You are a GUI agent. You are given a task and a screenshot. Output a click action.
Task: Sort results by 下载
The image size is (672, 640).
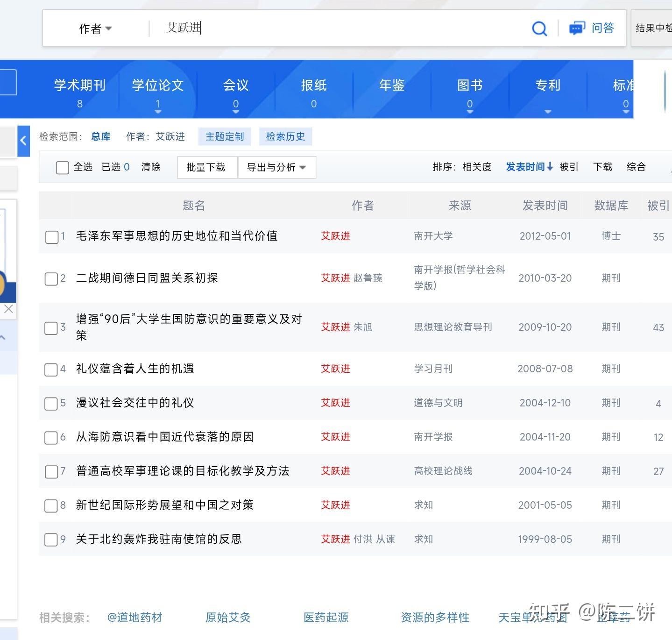pos(602,167)
